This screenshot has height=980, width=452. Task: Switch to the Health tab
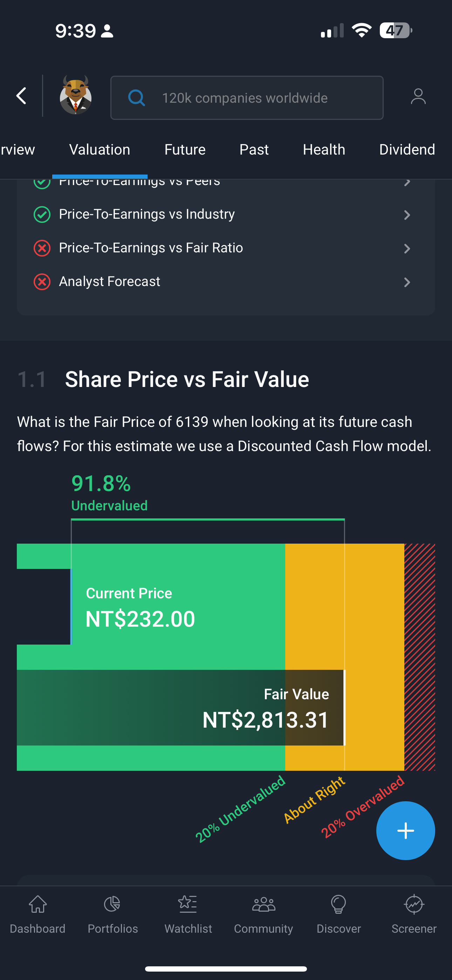[324, 150]
